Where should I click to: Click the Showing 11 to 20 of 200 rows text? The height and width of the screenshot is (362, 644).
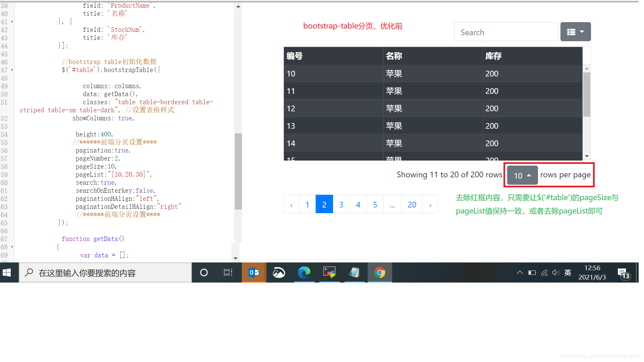pyautogui.click(x=449, y=175)
